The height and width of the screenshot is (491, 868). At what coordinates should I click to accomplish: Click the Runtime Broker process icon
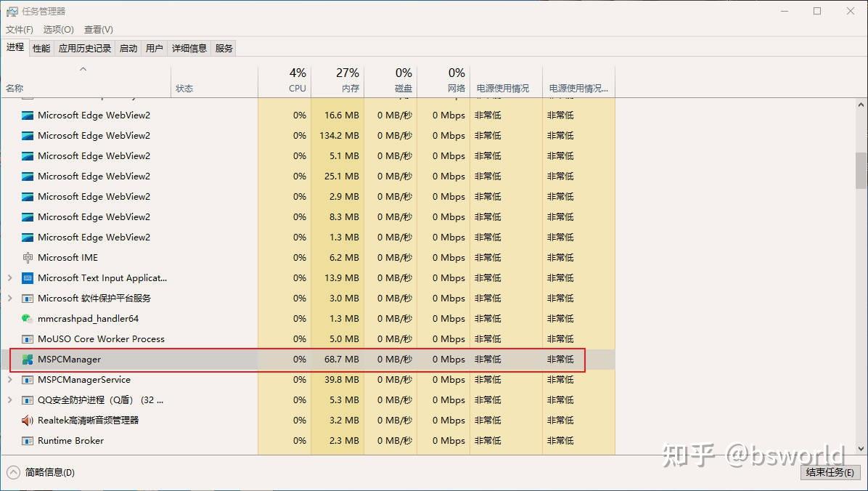pos(27,440)
